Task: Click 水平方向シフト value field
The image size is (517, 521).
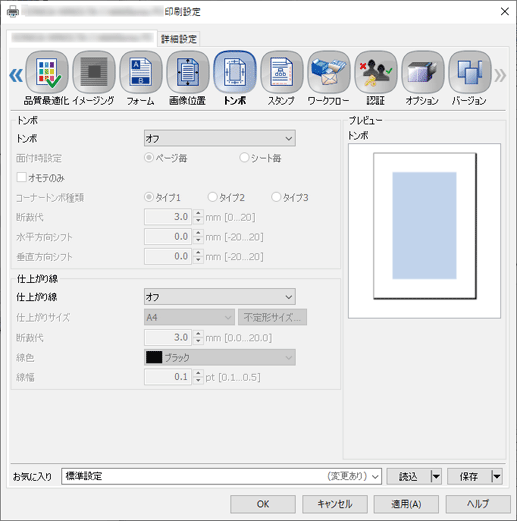Action: pyautogui.click(x=168, y=236)
